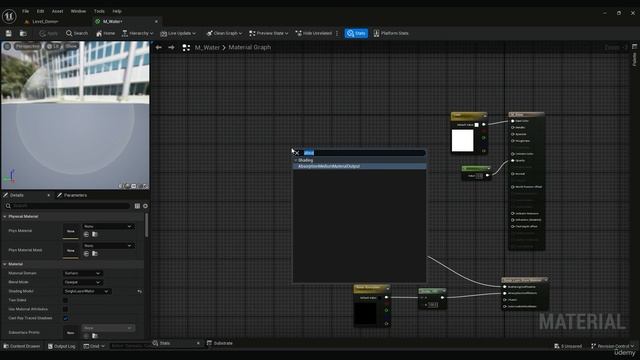The height and width of the screenshot is (360, 640).
Task: Click the graph back navigation arrow
Action: (x=158, y=48)
